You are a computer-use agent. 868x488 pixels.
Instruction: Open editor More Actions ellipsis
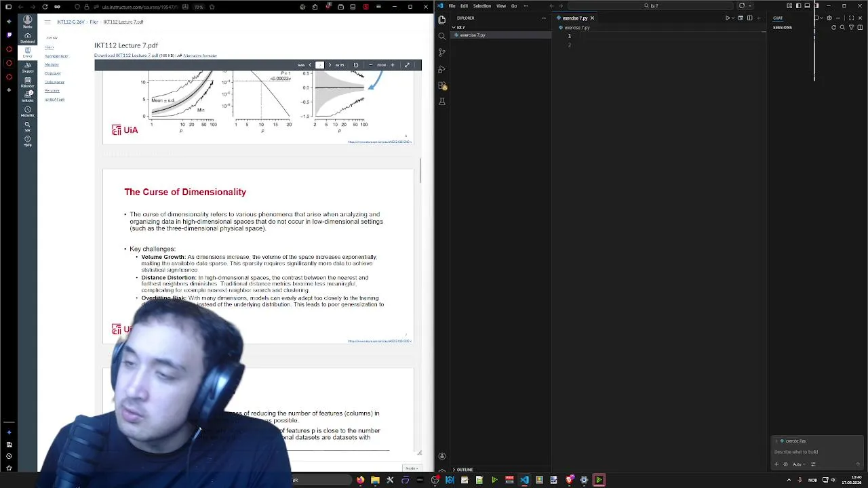point(759,18)
